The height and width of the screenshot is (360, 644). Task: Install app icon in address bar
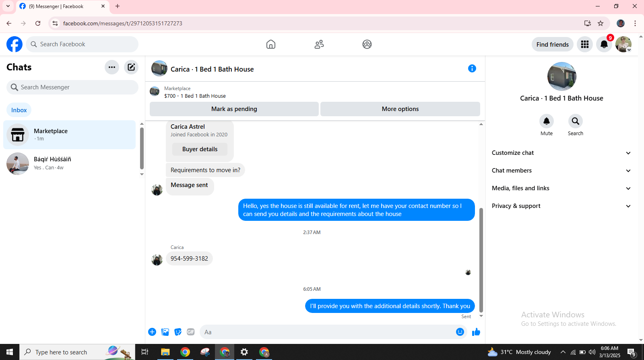588,23
